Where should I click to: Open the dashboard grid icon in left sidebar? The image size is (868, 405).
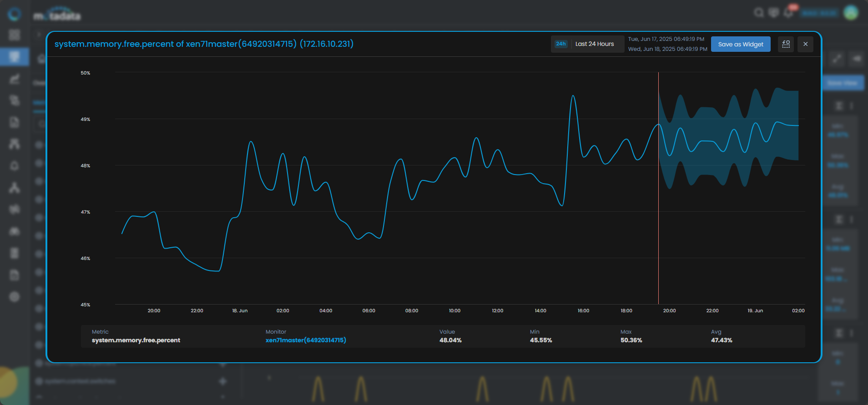click(x=15, y=35)
